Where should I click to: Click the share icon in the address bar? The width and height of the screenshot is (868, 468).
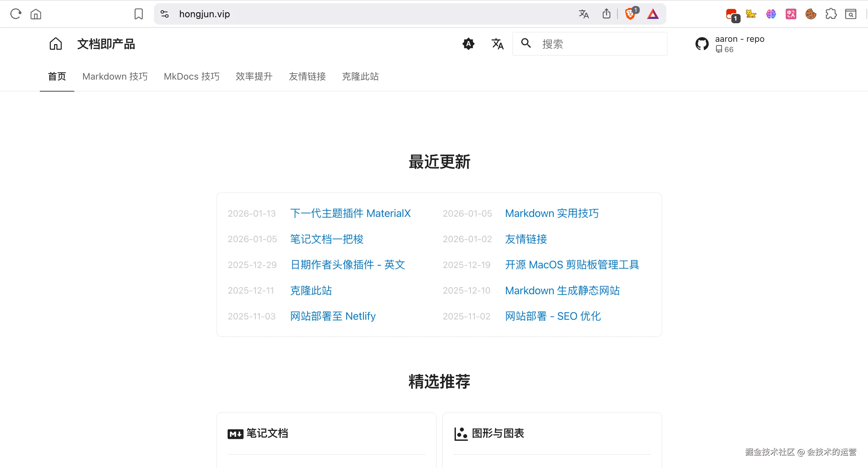tap(606, 14)
